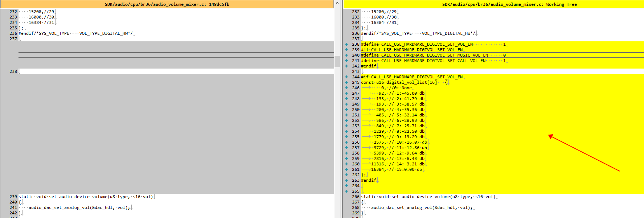
Task: Click the '193, // 3:-38.57 db' line
Action: (x=400, y=104)
